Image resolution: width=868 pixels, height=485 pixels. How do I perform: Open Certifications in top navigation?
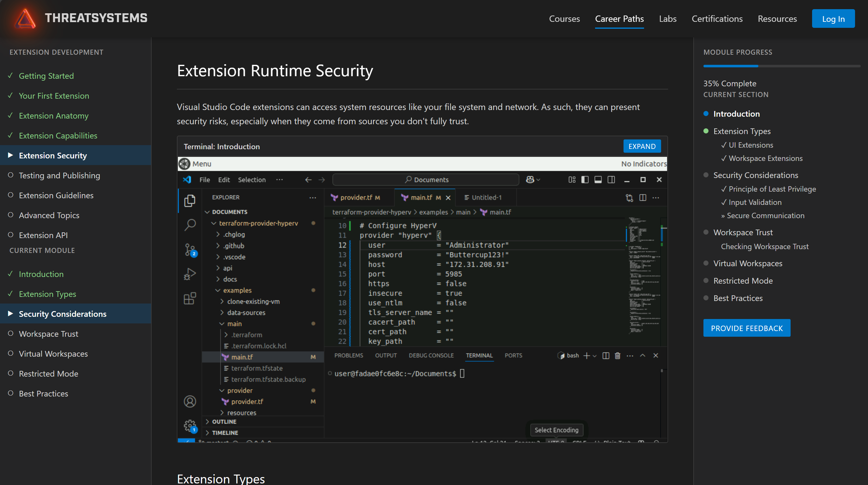click(717, 19)
